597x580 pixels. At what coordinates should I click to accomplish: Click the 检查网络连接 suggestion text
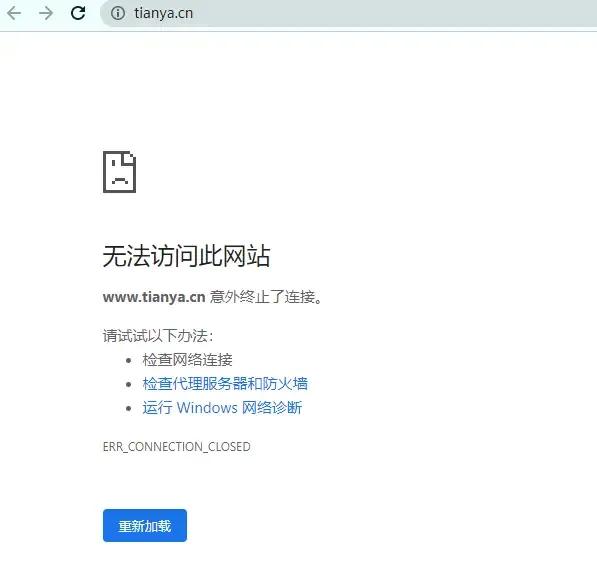[187, 360]
